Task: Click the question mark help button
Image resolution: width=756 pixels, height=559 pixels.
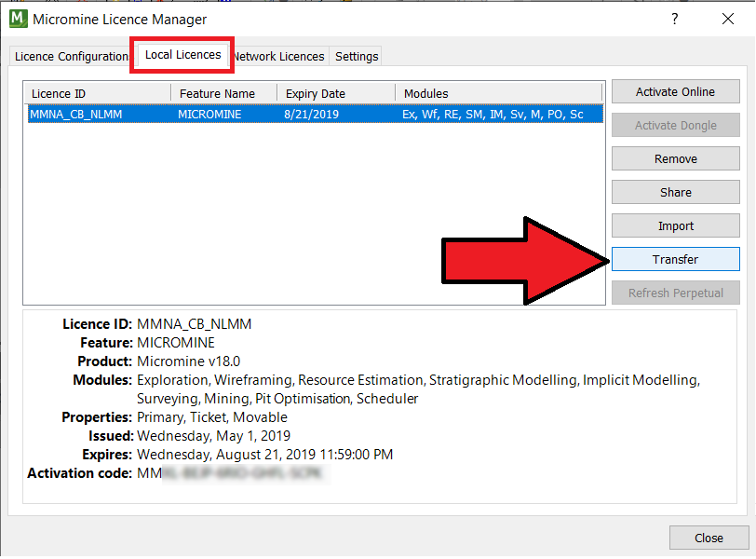Action: click(674, 19)
